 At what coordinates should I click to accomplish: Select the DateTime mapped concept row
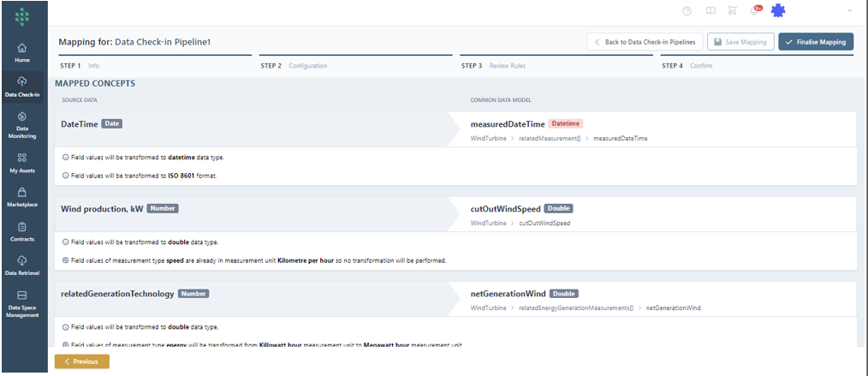248,124
